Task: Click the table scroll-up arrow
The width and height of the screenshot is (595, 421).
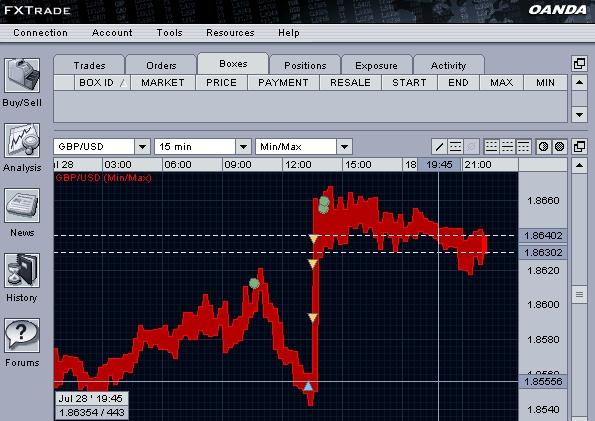Action: tap(579, 82)
